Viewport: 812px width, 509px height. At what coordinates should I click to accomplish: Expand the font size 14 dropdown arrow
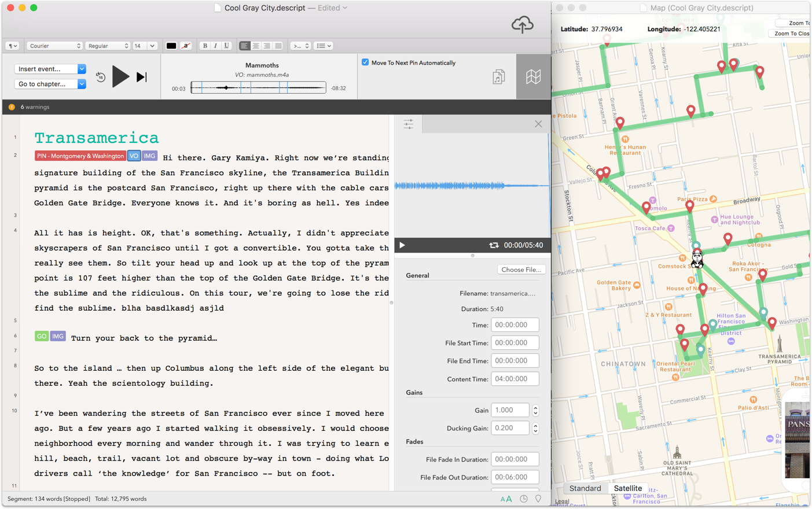click(x=152, y=46)
